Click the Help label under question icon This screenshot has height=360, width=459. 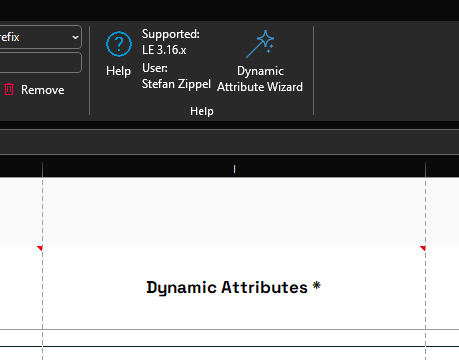coord(118,71)
